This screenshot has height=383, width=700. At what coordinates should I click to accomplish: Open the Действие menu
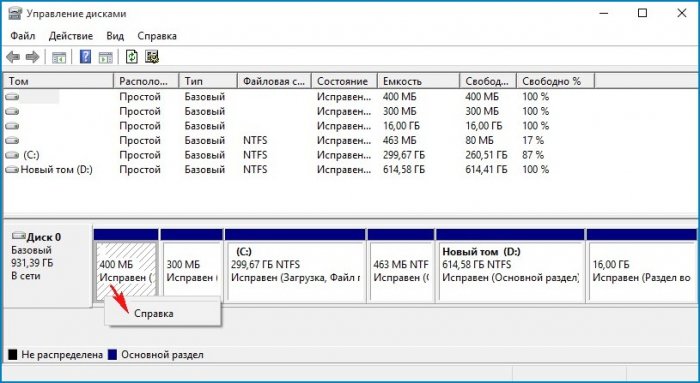71,36
